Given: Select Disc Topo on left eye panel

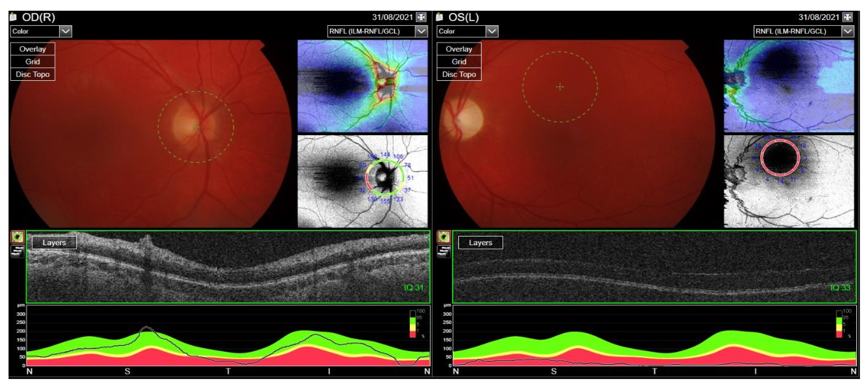Looking at the screenshot, I should 459,74.
